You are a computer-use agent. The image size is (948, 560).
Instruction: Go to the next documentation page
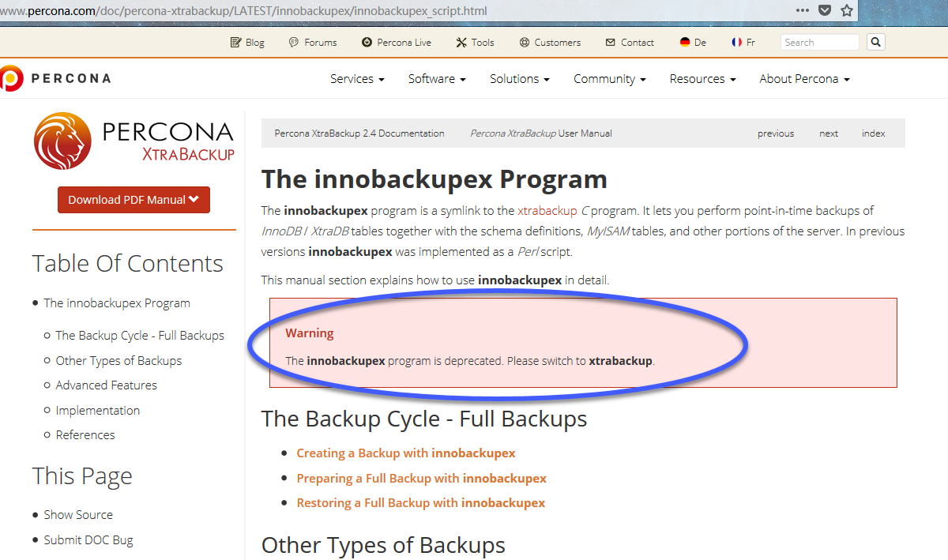[x=829, y=133]
